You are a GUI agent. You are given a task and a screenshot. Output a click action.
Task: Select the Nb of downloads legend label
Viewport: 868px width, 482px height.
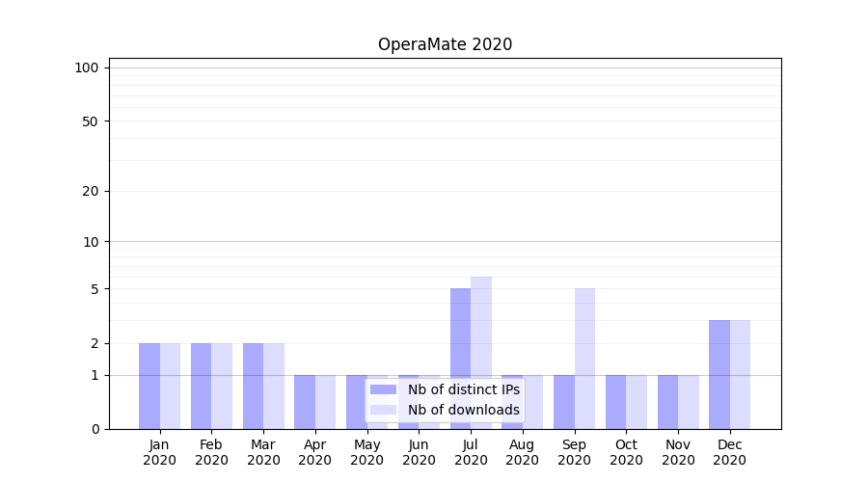click(x=463, y=410)
